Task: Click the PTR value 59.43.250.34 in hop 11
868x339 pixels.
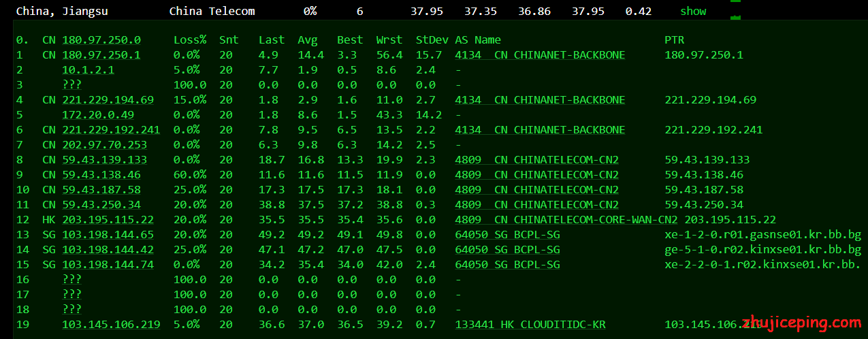Action: tap(704, 205)
